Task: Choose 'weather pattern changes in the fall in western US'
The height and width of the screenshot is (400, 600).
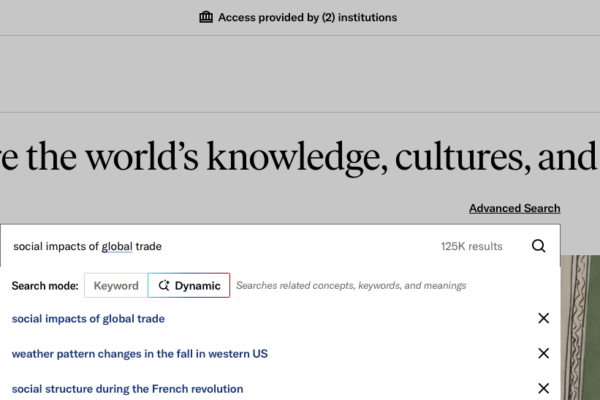Action: coord(140,354)
